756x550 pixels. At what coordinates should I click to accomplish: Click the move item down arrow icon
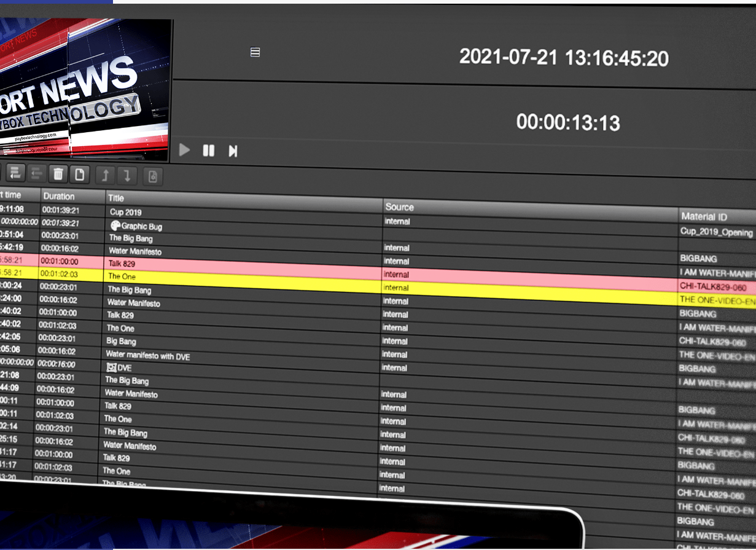(127, 176)
